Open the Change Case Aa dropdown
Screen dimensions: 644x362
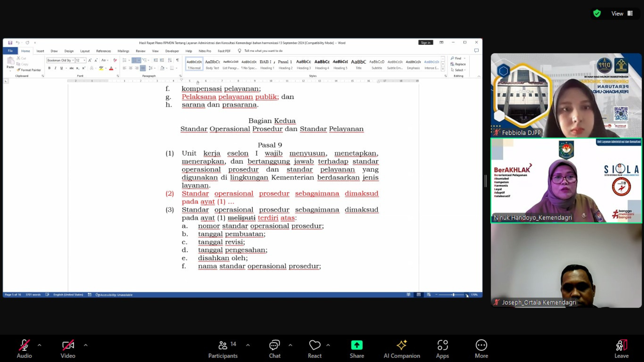pyautogui.click(x=105, y=60)
